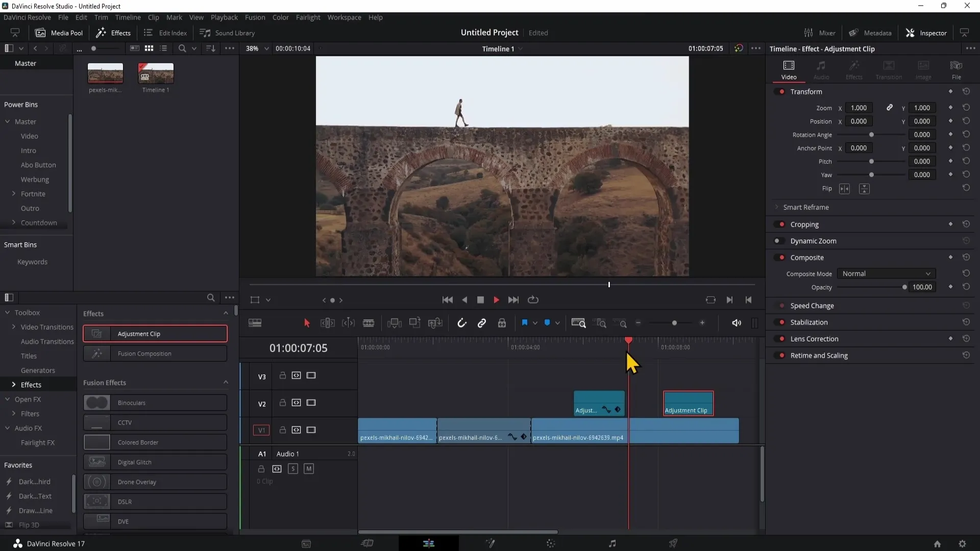
Task: Select the Fusion Composition tool
Action: [156, 353]
